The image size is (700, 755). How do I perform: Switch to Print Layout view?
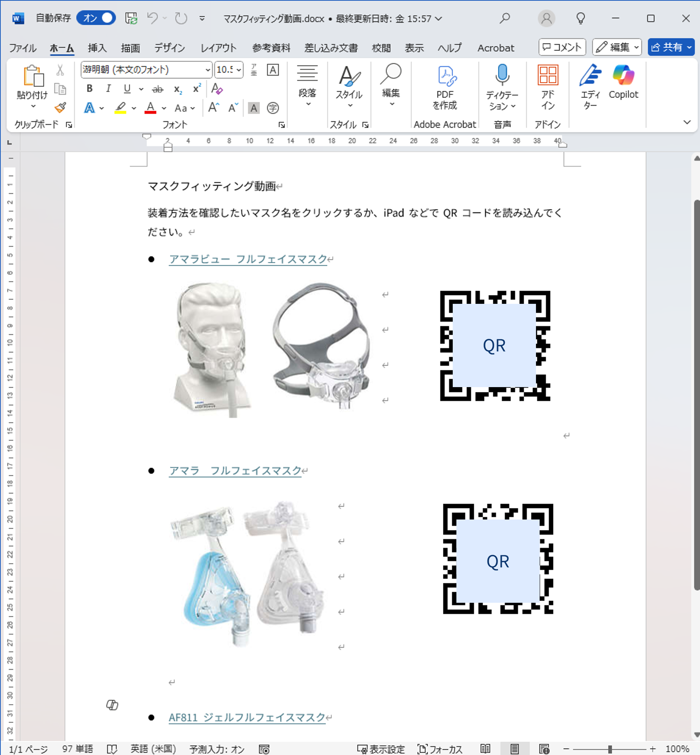514,749
